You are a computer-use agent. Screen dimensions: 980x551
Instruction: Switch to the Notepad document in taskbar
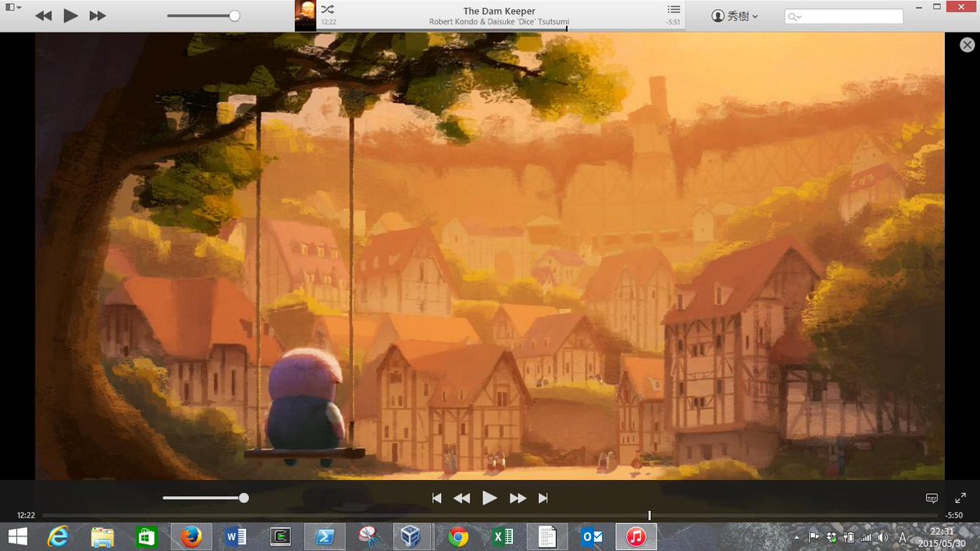tap(547, 536)
